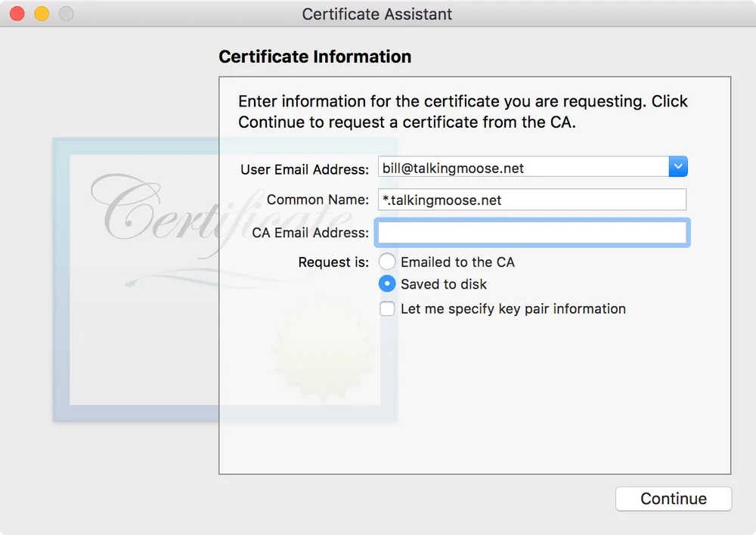Click the Request is label
Image resolution: width=756 pixels, height=535 pixels.
(333, 262)
